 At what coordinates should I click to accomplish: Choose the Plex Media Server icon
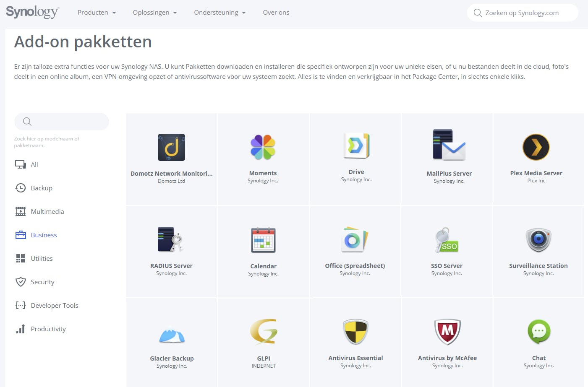(x=536, y=147)
